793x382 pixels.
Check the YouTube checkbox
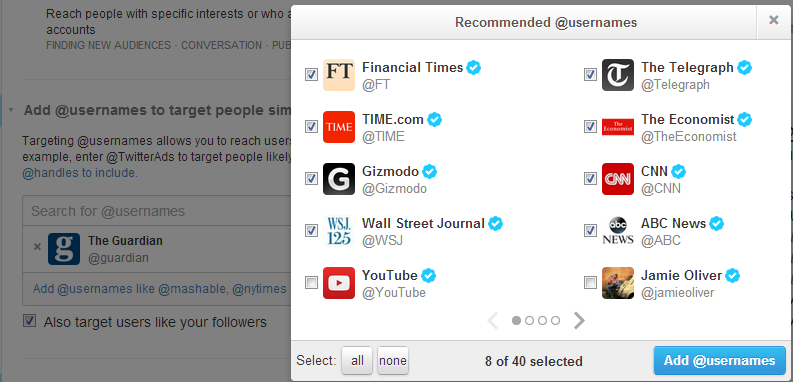[x=312, y=282]
